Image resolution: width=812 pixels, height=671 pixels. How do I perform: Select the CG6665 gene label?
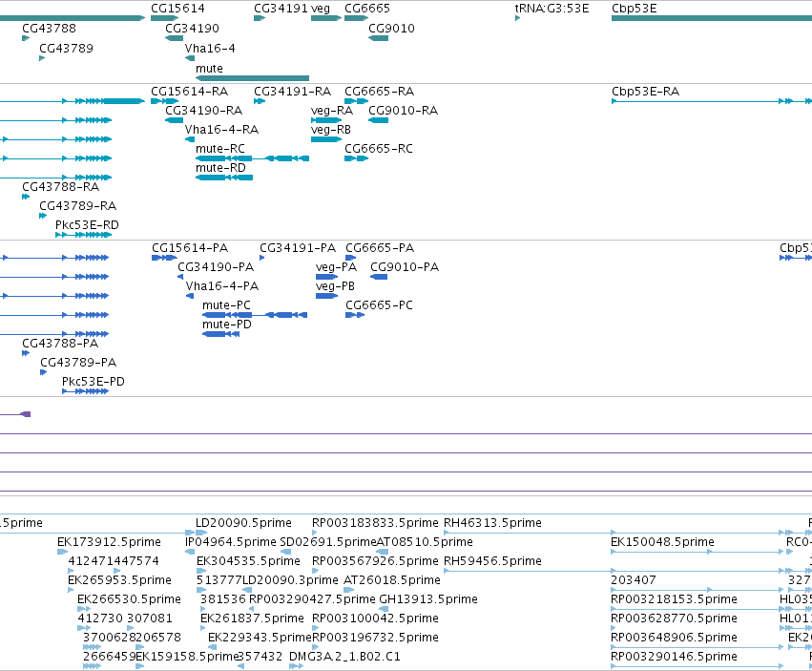pos(367,9)
